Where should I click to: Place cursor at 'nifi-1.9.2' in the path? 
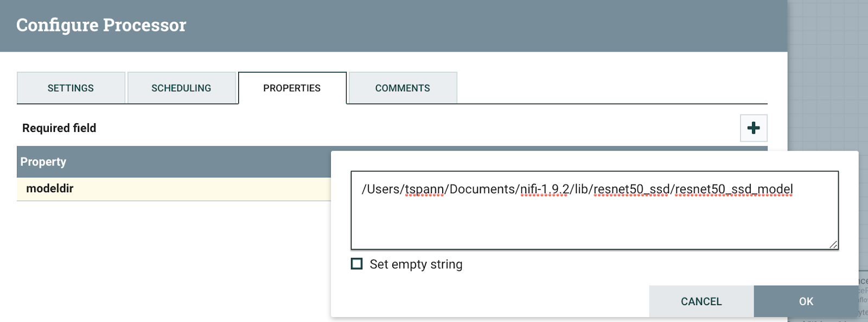tap(544, 189)
